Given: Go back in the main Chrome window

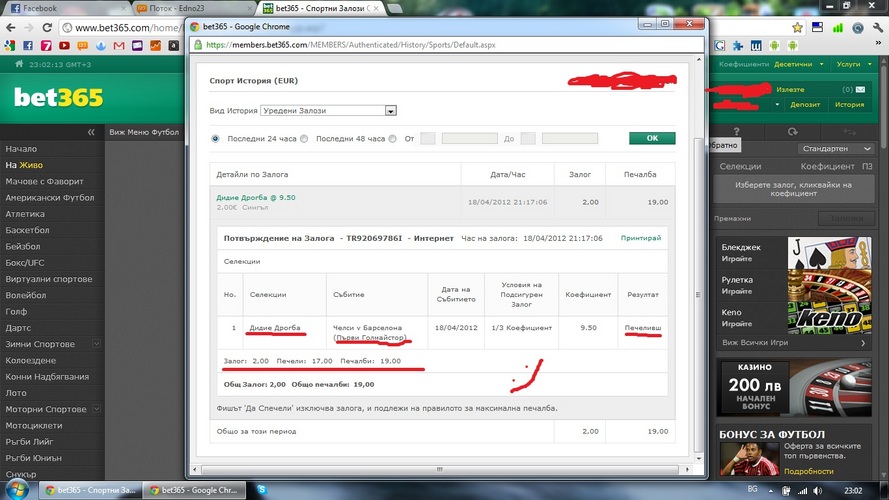Looking at the screenshot, I should [11, 27].
